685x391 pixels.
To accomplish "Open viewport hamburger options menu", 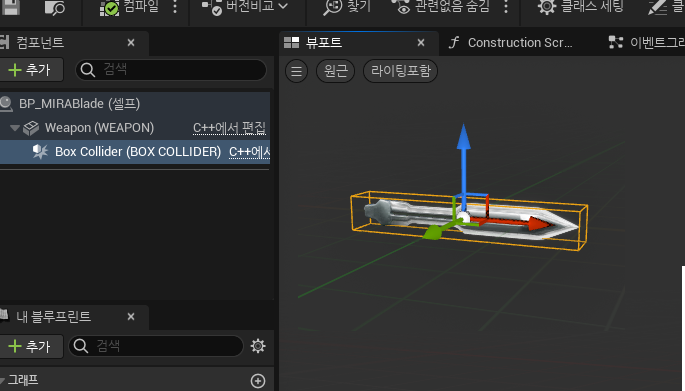I will (297, 71).
